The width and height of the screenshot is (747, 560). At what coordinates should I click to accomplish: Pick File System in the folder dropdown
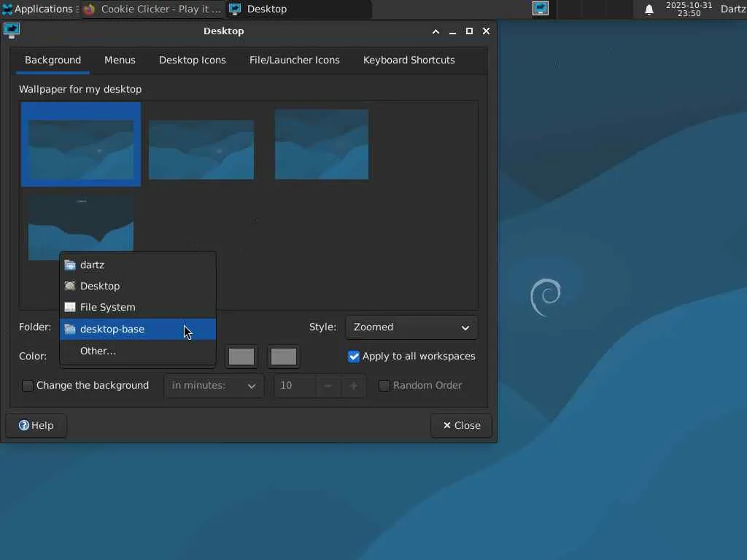pyautogui.click(x=138, y=308)
